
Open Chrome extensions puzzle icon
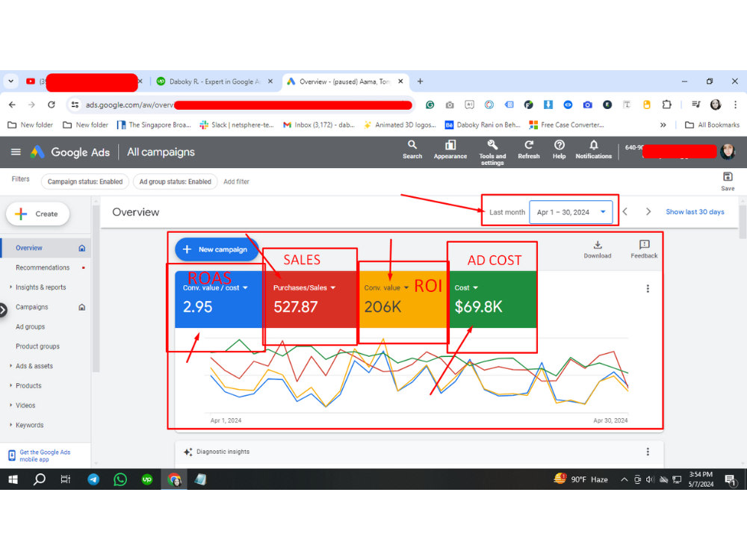click(x=667, y=105)
